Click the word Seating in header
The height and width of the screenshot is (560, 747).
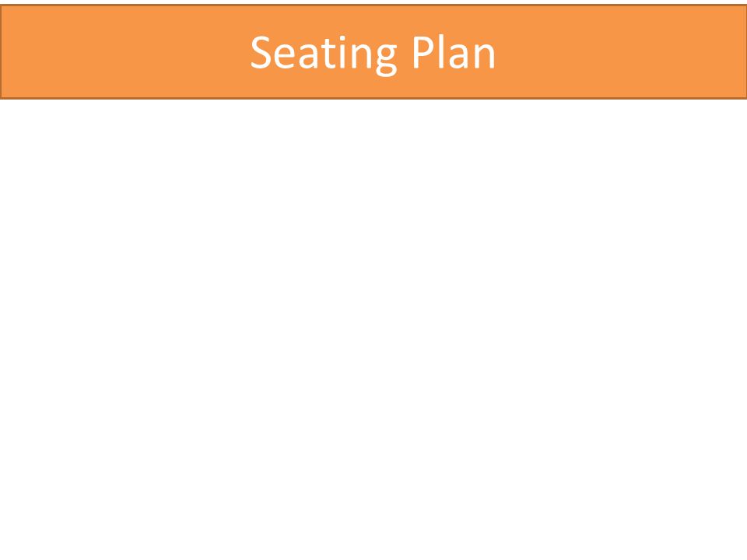tap(324, 54)
